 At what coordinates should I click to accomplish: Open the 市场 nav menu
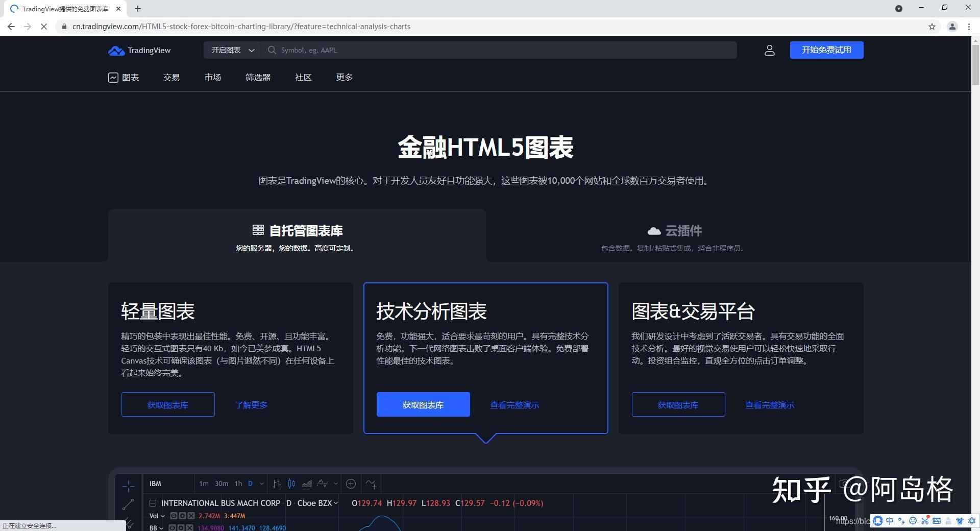pos(213,78)
